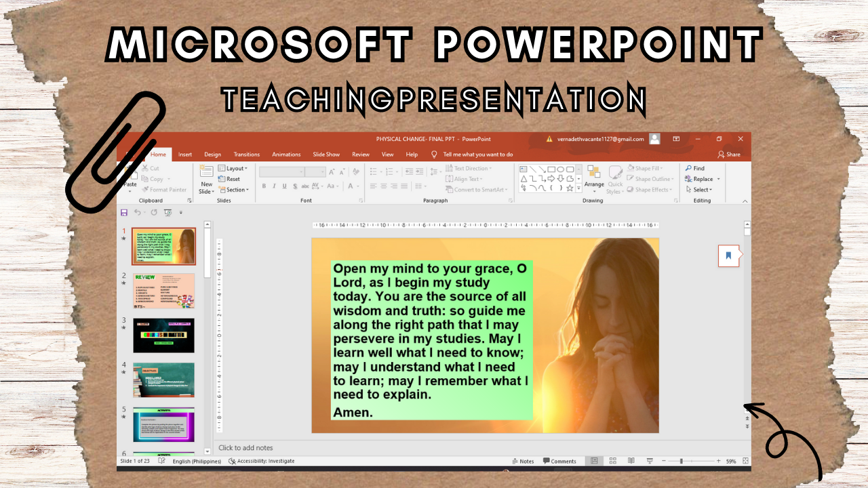This screenshot has width=868, height=488.
Task: Open the font name combo box
Action: pos(281,172)
